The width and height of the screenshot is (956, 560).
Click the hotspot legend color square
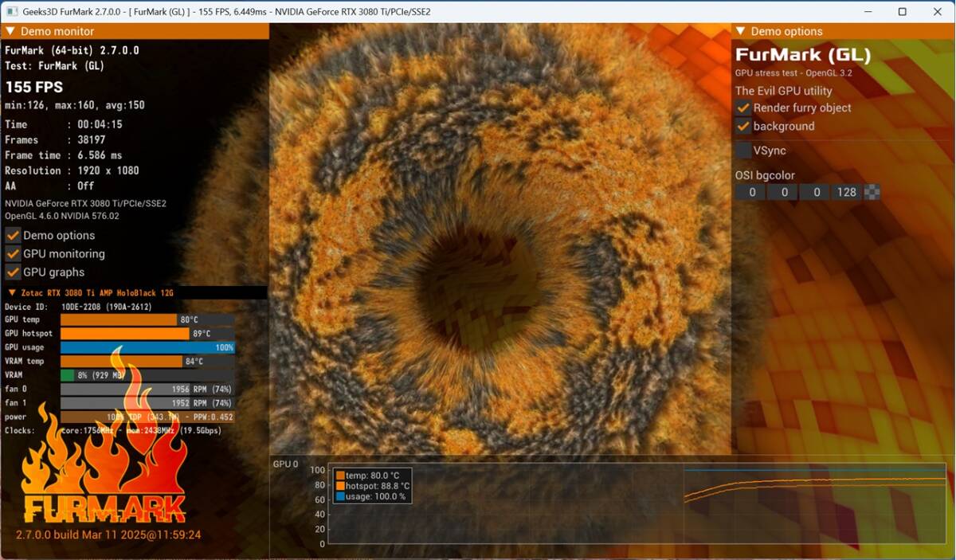click(x=340, y=486)
